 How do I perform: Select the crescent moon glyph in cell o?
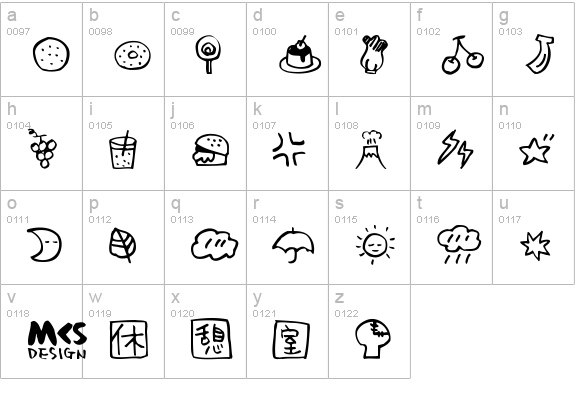[x=44, y=245]
